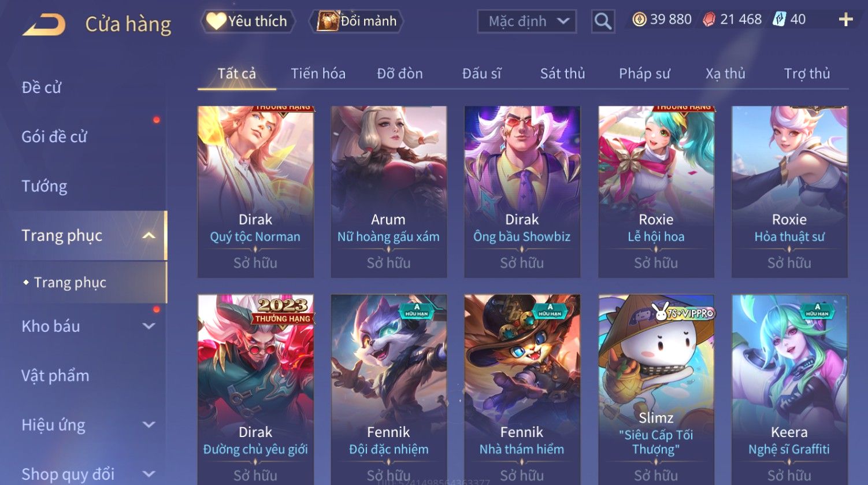Tap the red ruby currency icon
The image size is (868, 485).
tap(709, 20)
